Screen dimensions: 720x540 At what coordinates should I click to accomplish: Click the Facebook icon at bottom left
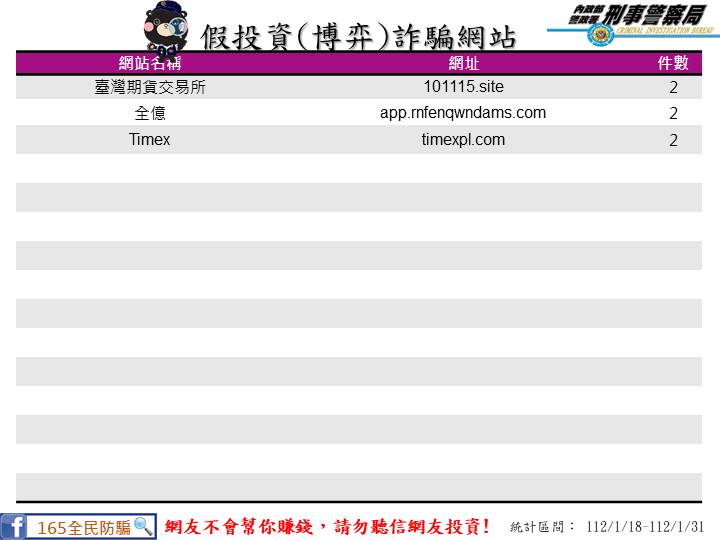click(13, 527)
